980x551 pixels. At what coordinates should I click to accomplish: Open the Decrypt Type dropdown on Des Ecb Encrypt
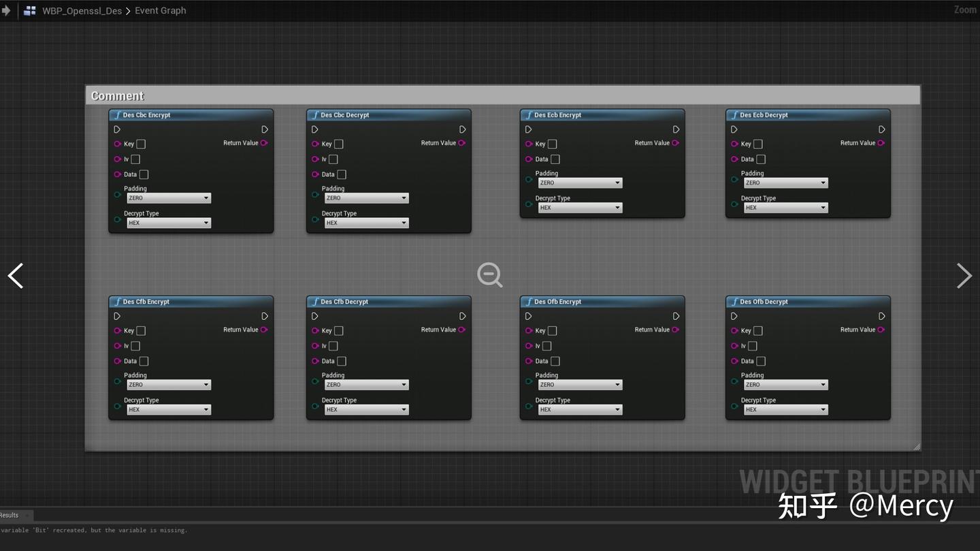pos(580,207)
